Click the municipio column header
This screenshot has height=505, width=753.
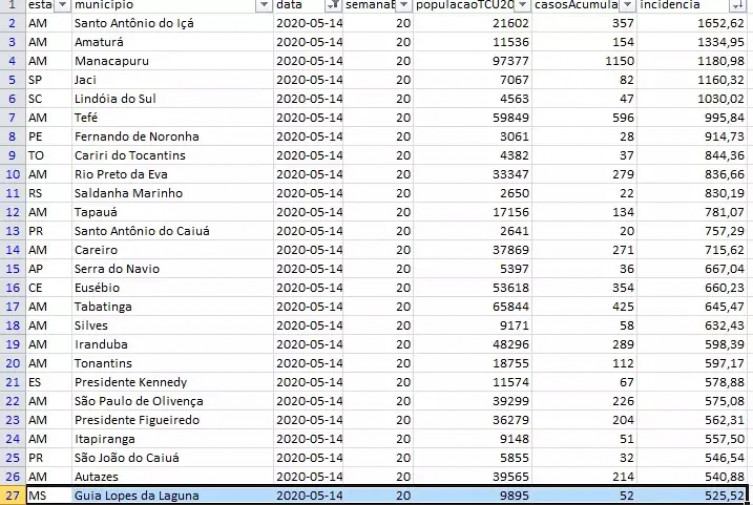click(x=173, y=6)
